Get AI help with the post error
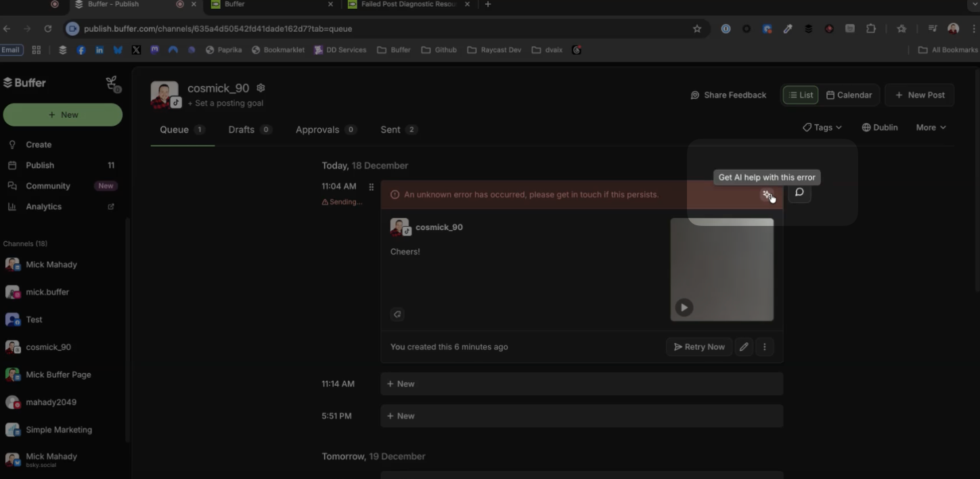This screenshot has height=479, width=980. [x=767, y=194]
